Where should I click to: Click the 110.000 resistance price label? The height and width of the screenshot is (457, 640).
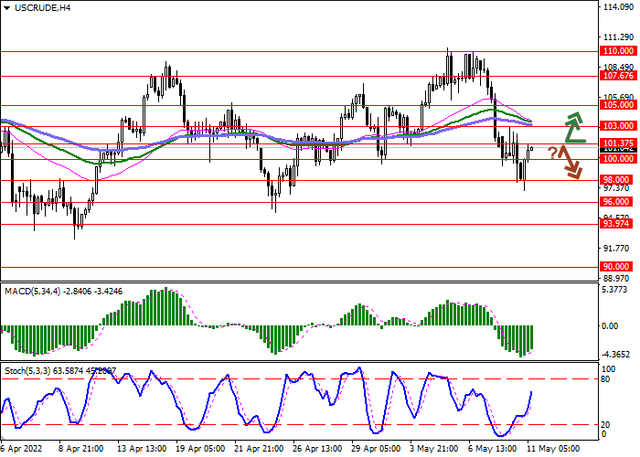[x=618, y=50]
